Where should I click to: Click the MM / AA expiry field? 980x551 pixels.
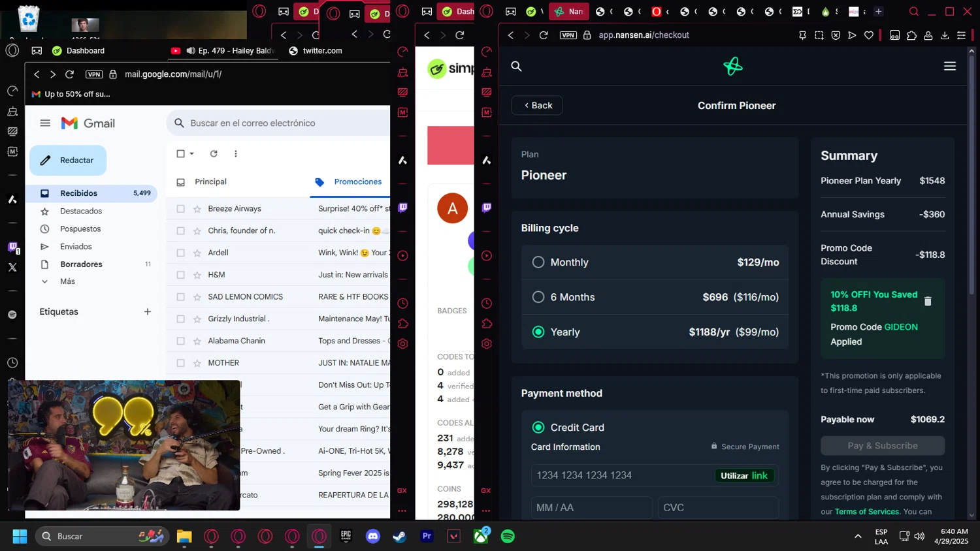tap(591, 507)
